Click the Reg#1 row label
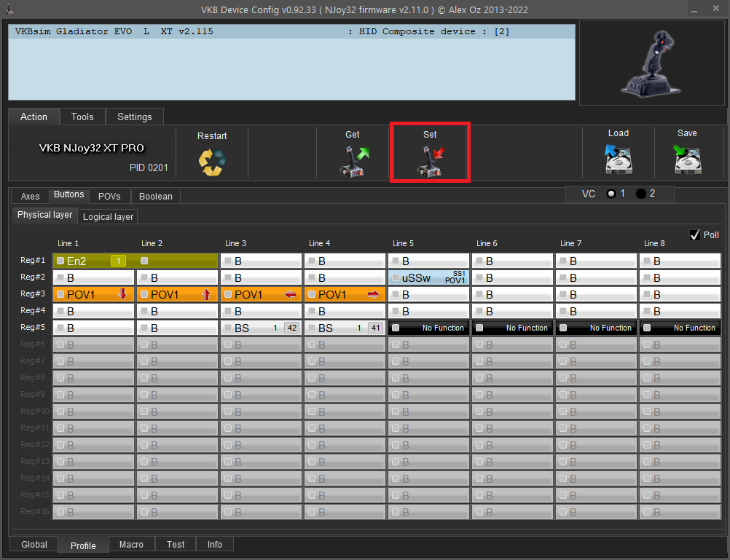Viewport: 730px width, 560px height. click(33, 260)
